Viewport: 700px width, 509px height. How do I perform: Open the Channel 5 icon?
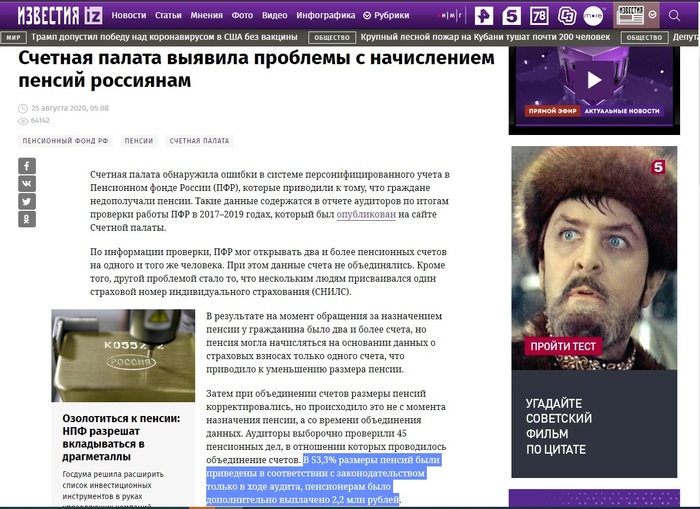pyautogui.click(x=511, y=16)
